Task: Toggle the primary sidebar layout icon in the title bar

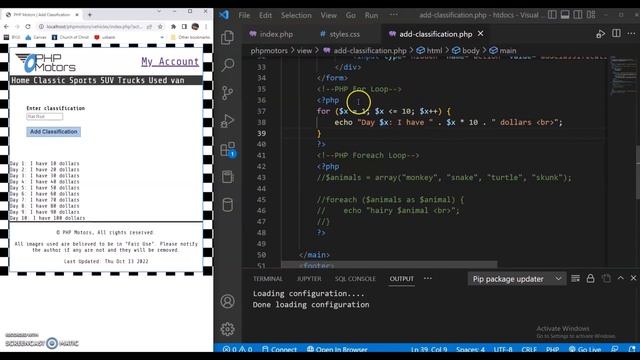Action: (552, 15)
